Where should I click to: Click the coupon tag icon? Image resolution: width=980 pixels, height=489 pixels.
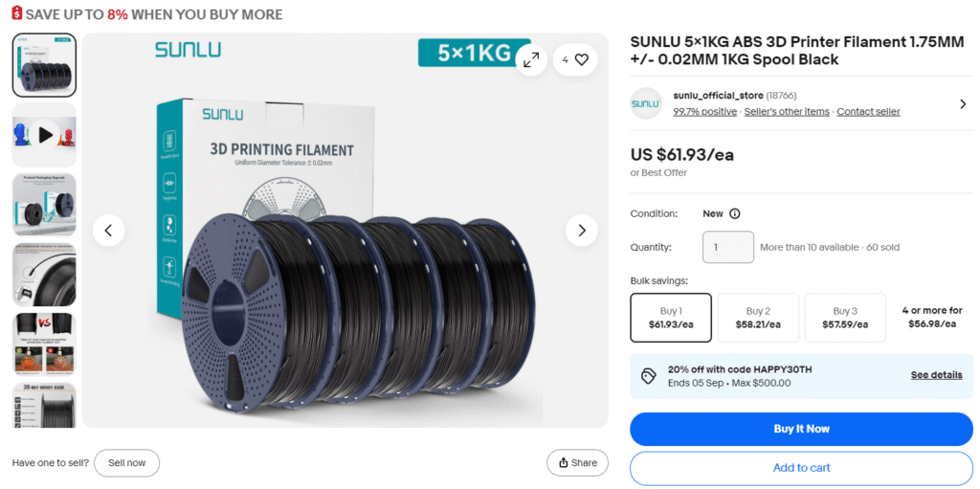click(x=649, y=376)
